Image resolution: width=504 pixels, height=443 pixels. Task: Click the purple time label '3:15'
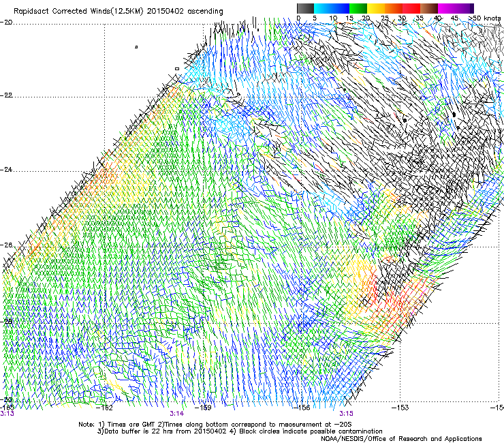(x=346, y=414)
